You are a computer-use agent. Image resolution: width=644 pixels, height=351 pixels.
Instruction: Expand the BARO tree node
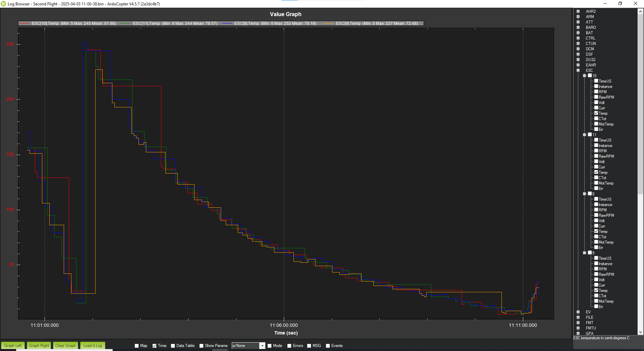(578, 28)
